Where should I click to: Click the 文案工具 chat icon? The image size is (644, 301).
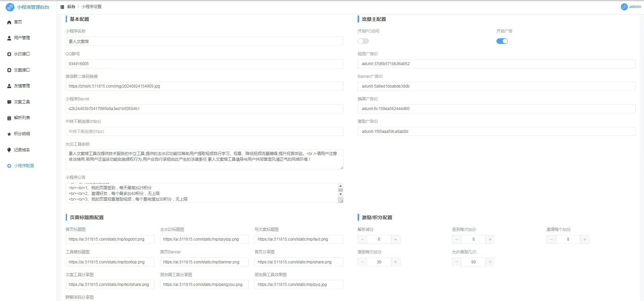[9, 102]
